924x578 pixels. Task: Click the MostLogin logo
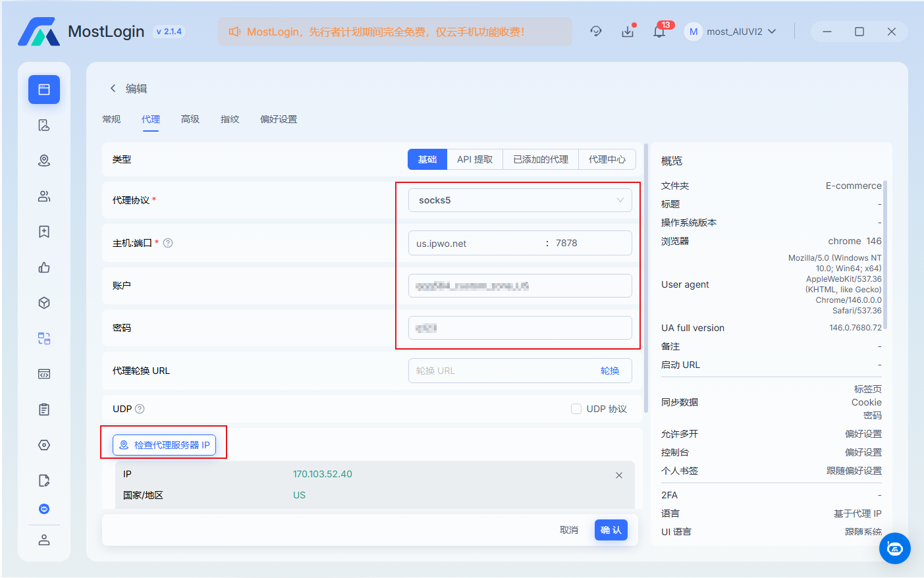[39, 32]
